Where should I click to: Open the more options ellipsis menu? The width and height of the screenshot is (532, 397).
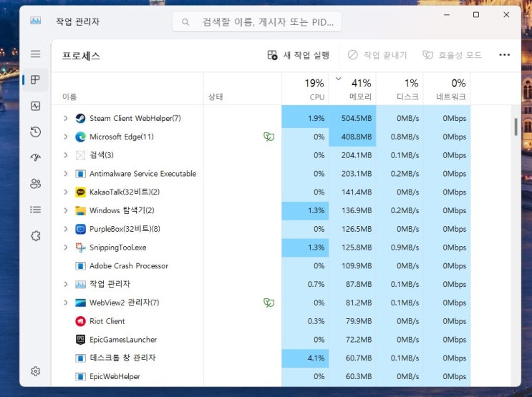pyautogui.click(x=504, y=55)
